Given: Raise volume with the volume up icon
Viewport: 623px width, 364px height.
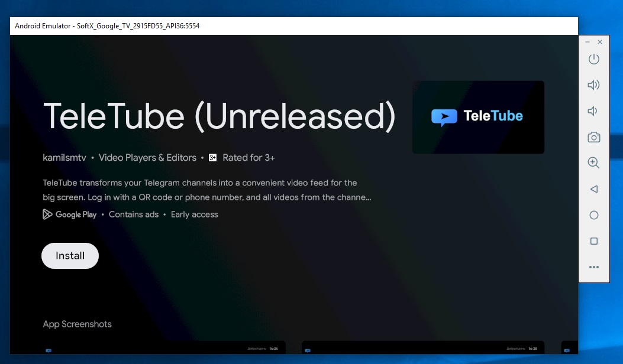Looking at the screenshot, I should tap(593, 85).
